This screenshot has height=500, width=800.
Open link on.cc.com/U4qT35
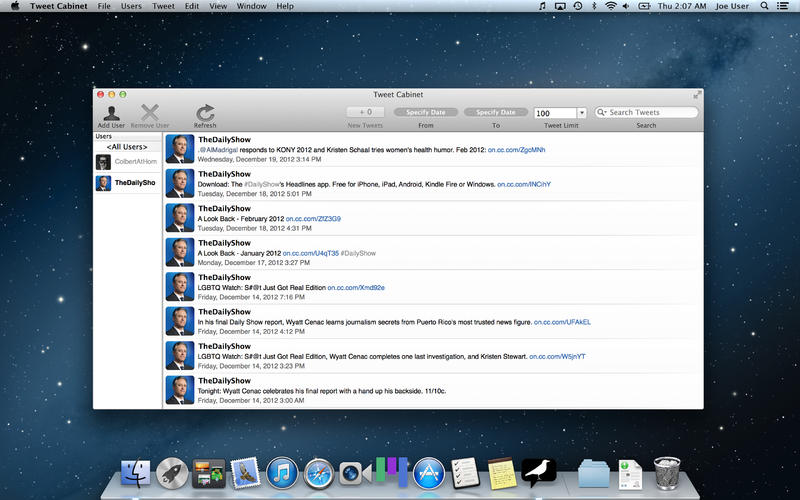pyautogui.click(x=311, y=253)
